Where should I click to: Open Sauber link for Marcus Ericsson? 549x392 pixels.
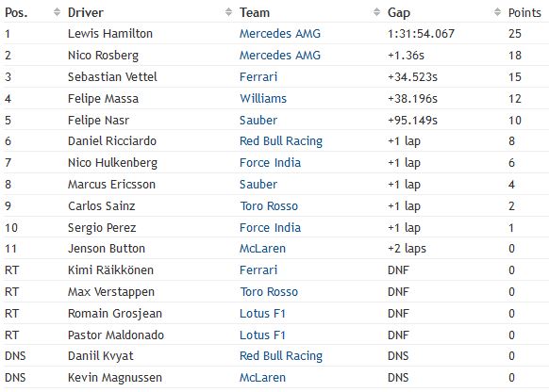[x=258, y=185]
